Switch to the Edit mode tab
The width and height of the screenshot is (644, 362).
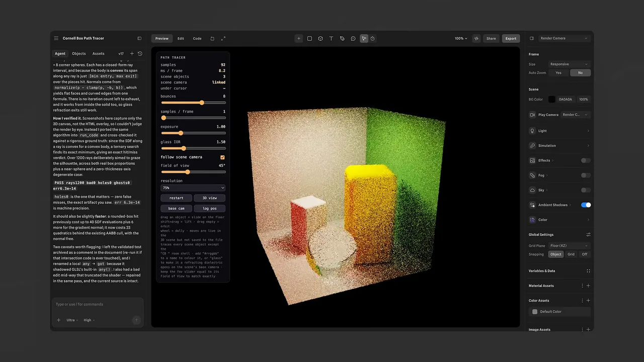pos(181,38)
